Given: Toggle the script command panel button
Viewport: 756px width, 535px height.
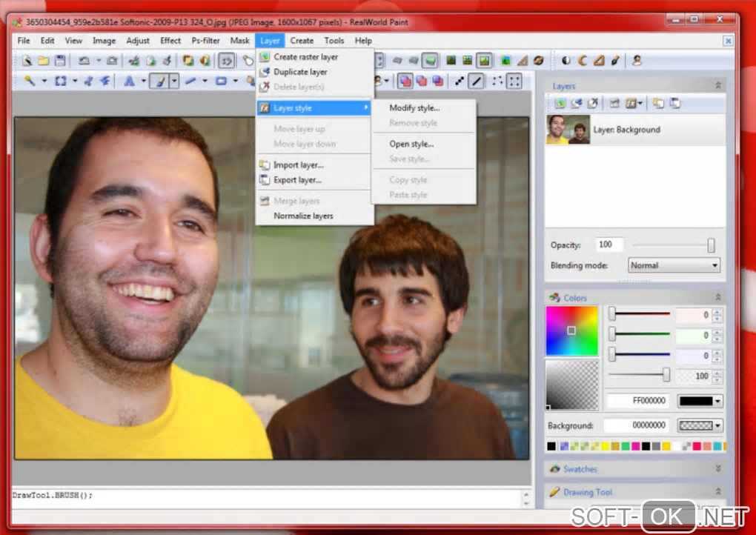Looking at the screenshot, I should [226, 61].
